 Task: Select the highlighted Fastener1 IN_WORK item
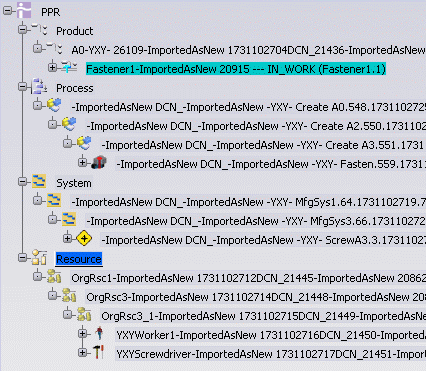(236, 69)
